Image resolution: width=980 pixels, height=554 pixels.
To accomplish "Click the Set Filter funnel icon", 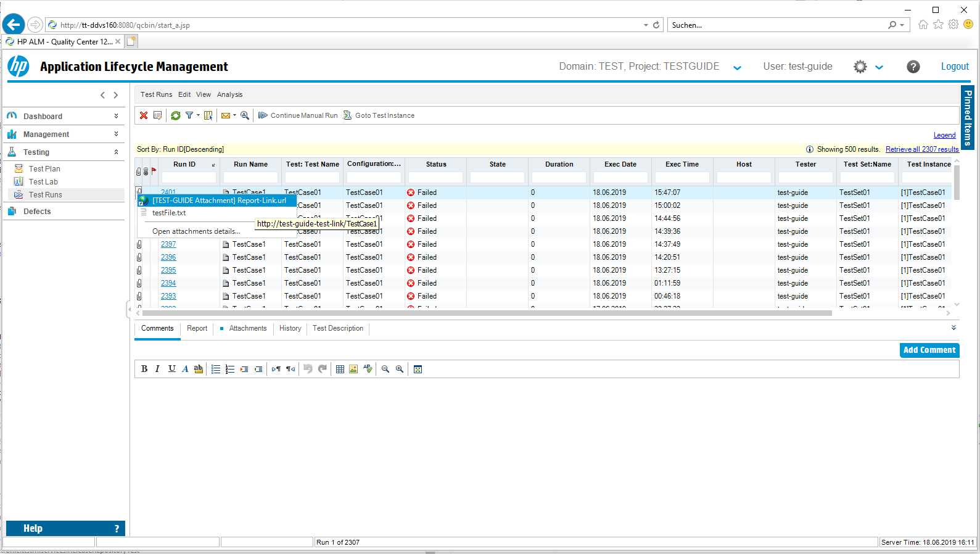I will 189,115.
